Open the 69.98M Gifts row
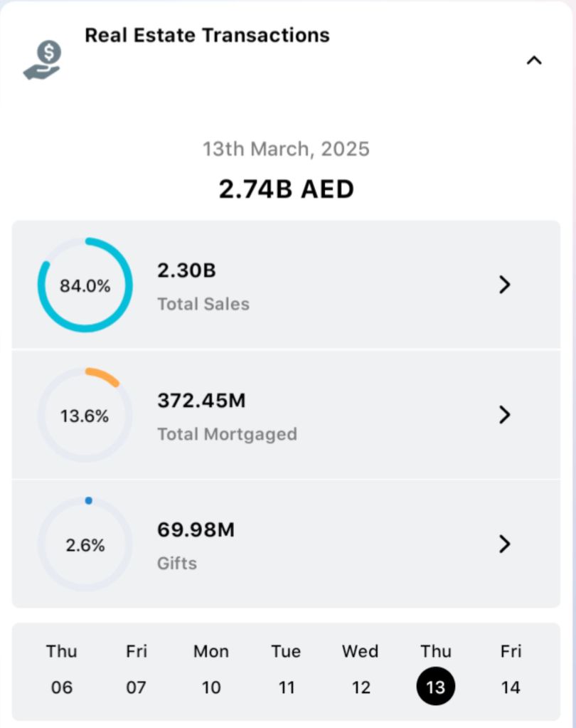The width and height of the screenshot is (576, 728). pos(284,545)
